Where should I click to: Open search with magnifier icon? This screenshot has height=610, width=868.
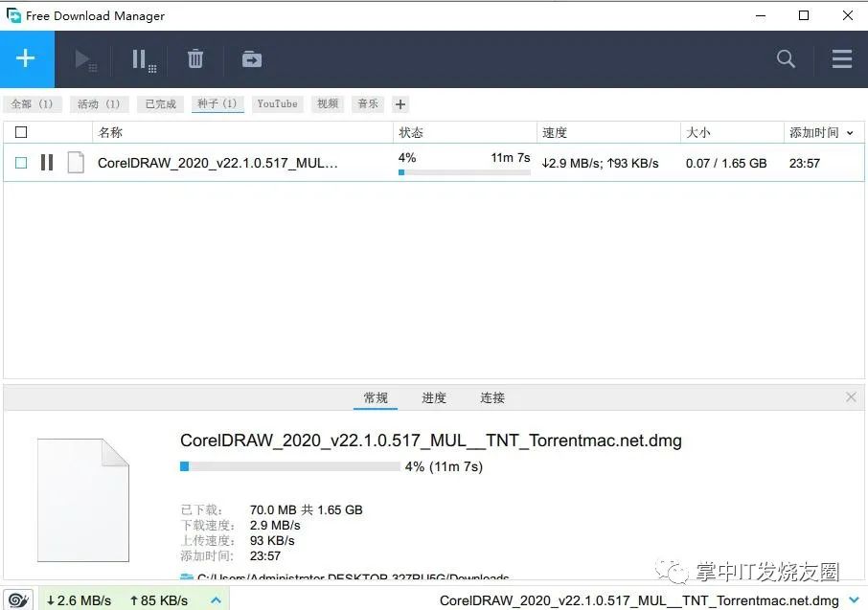tap(786, 58)
